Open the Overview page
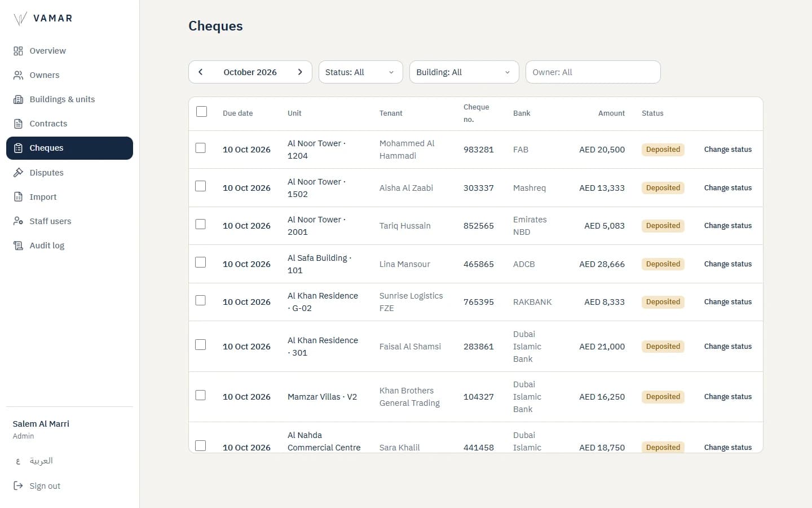The height and width of the screenshot is (508, 812). coord(69,51)
